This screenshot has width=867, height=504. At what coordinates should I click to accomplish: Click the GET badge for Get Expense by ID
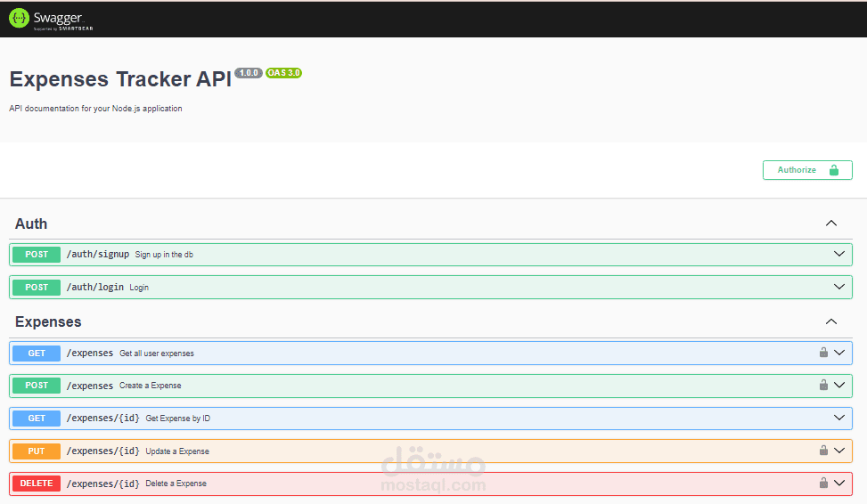37,419
